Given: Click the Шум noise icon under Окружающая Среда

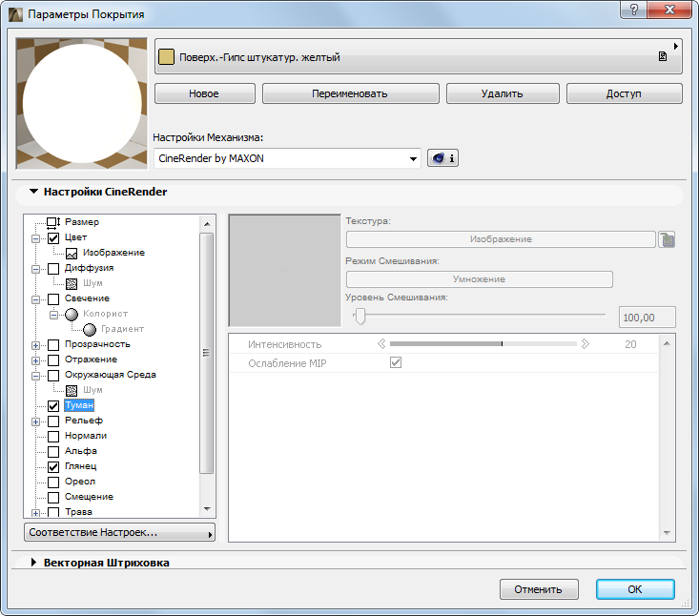Looking at the screenshot, I should [x=72, y=390].
